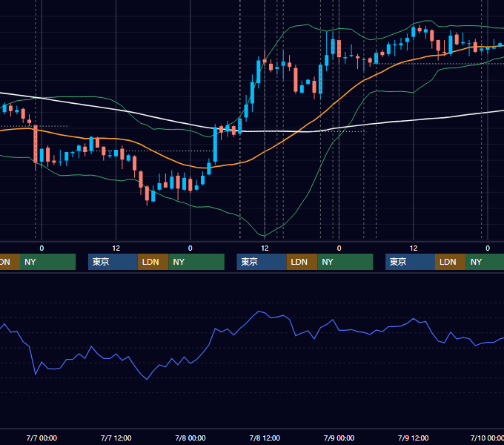
Task: Select the NY block above 7/10 00:00
Action: (485, 262)
